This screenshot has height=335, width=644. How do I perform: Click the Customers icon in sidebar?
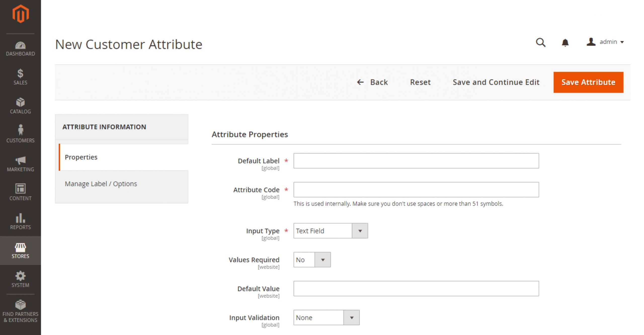20,133
